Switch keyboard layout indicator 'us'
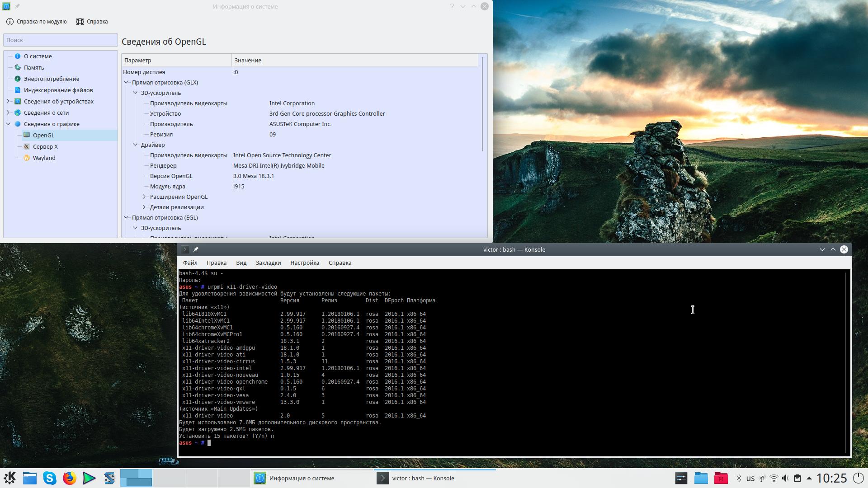Image resolution: width=868 pixels, height=488 pixels. tap(750, 478)
